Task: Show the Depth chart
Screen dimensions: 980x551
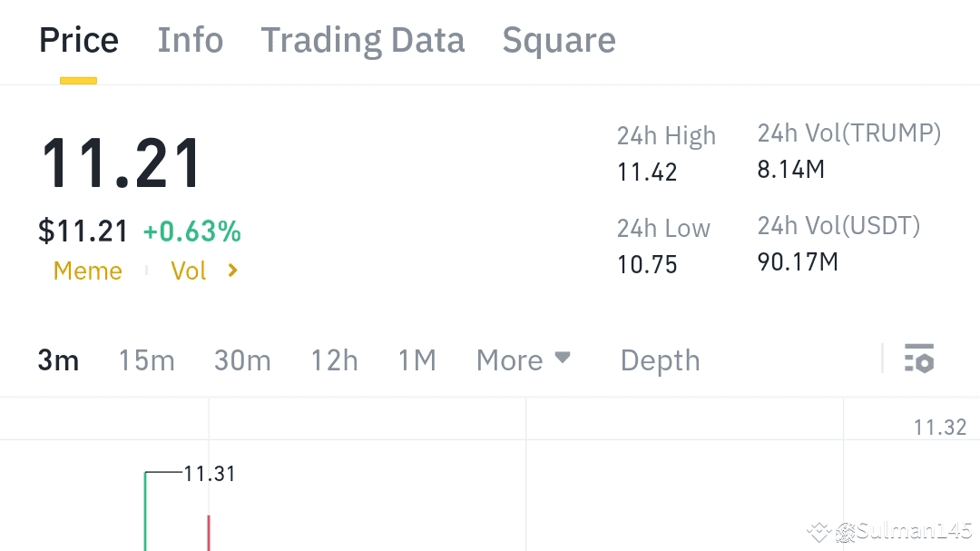Action: coord(660,360)
